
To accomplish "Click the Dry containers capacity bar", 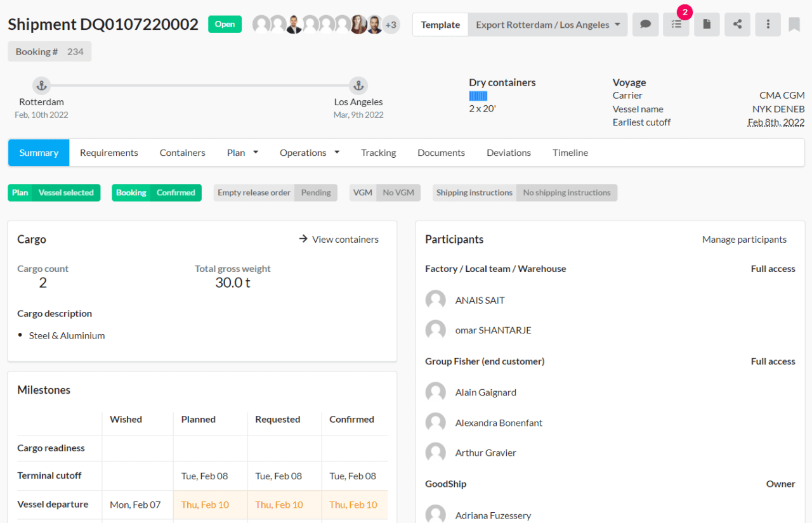I will click(477, 95).
